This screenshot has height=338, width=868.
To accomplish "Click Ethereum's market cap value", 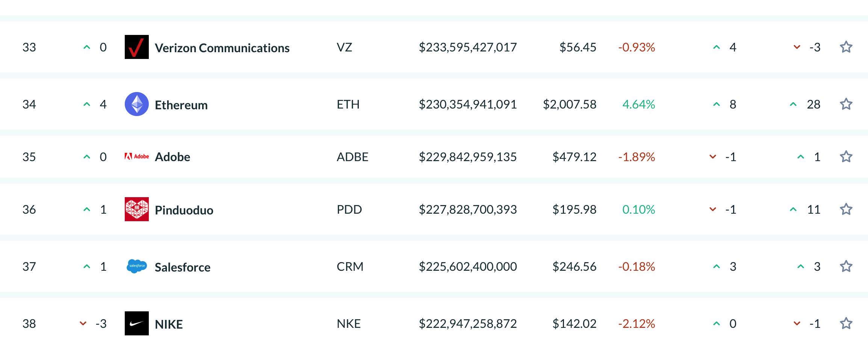I will pos(468,104).
